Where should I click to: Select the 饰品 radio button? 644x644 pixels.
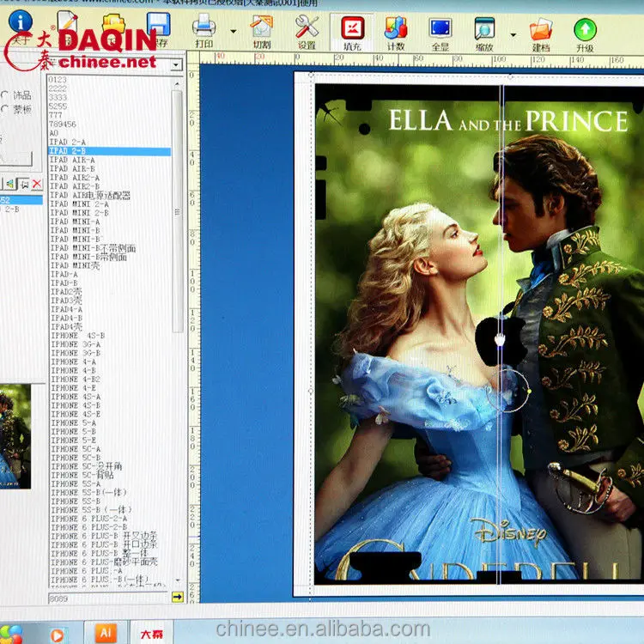4,95
